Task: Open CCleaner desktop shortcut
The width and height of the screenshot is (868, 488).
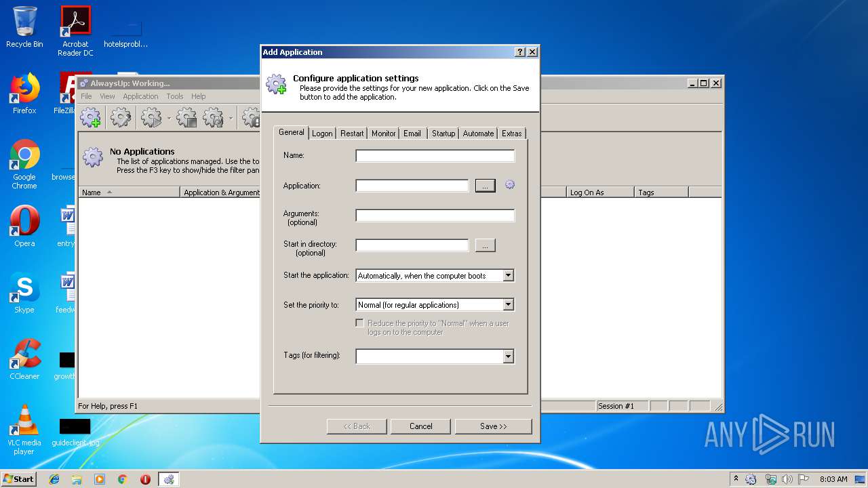Action: [x=24, y=359]
